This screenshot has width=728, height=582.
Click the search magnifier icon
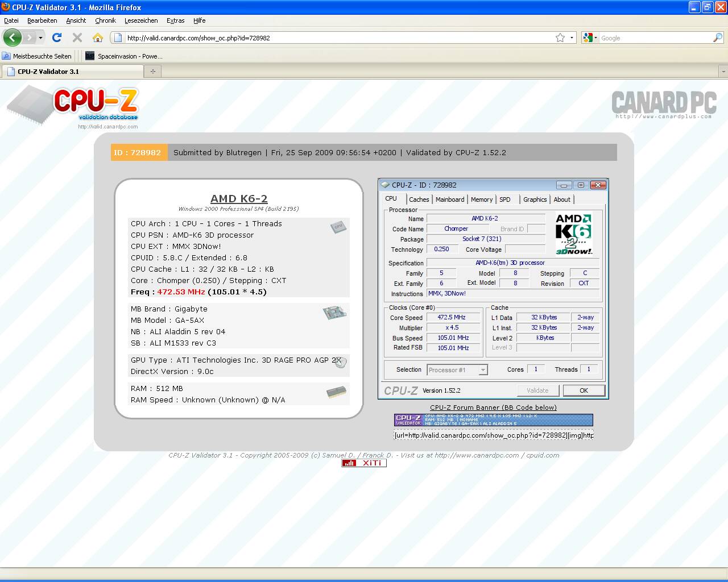(718, 38)
